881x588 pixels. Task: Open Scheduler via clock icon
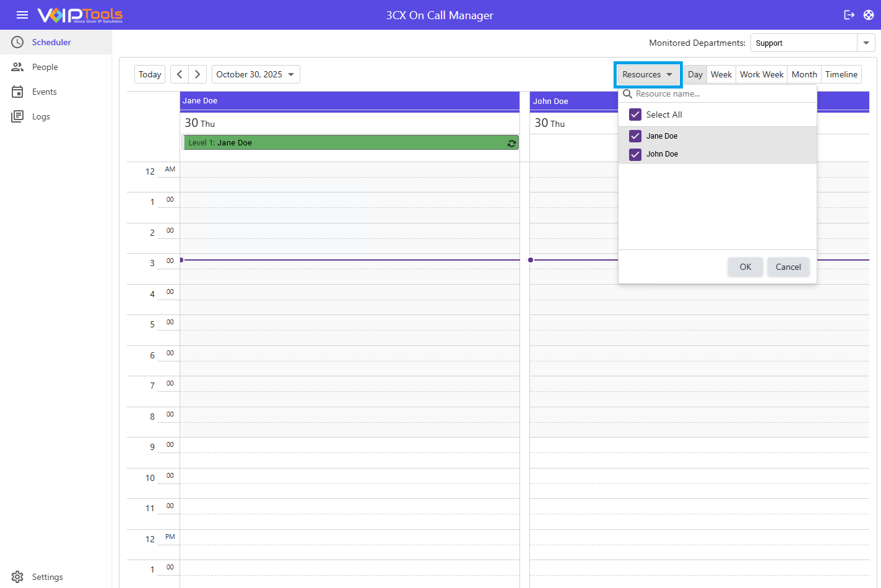coord(17,42)
